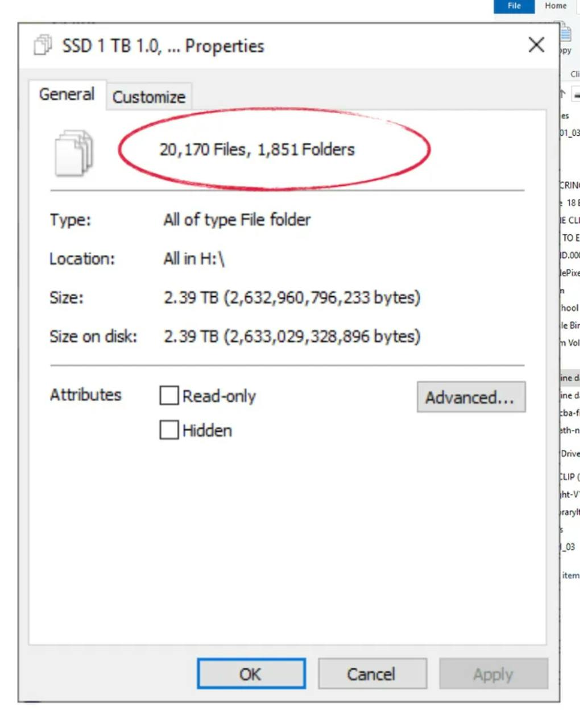
Task: Open the File ribbon tab in Explorer
Action: (514, 6)
